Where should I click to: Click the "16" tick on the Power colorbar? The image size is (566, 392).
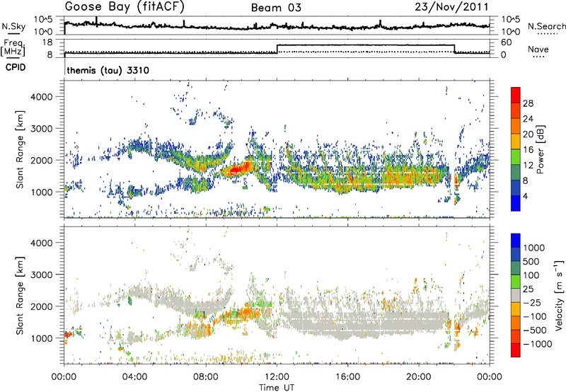click(x=528, y=150)
